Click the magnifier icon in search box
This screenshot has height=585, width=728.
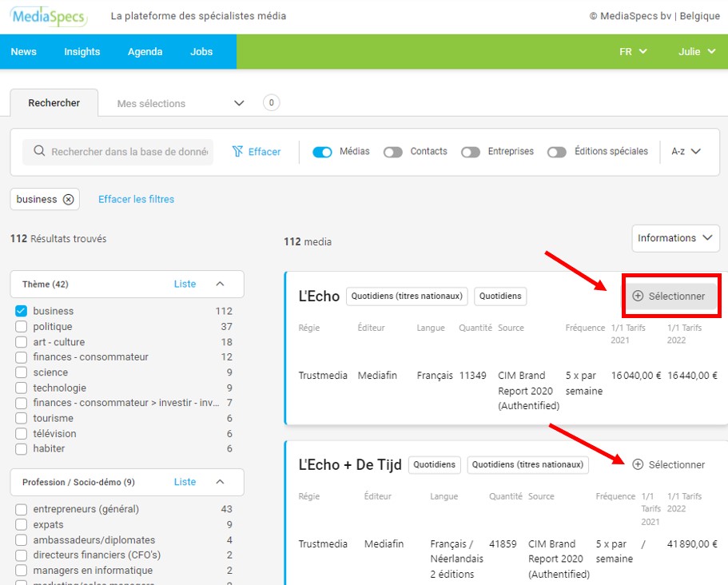[38, 152]
